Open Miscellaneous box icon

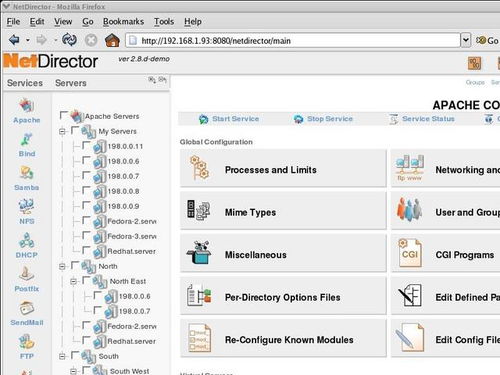click(x=199, y=252)
